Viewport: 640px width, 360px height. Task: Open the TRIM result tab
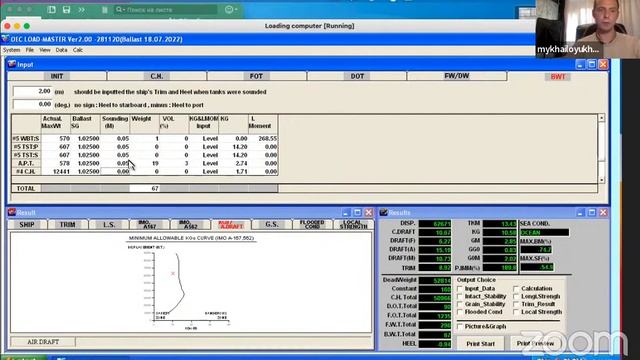68,224
